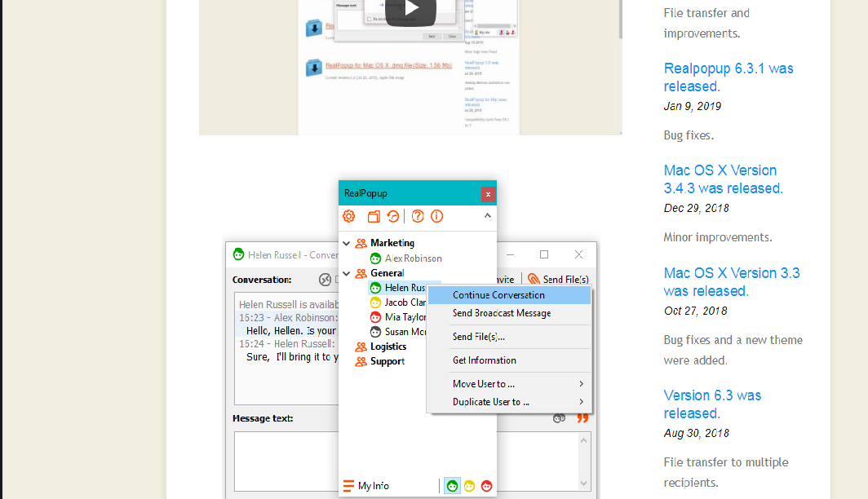868x499 pixels.
Task: Click 'Sure, I'll bring it' message line
Action: point(292,357)
